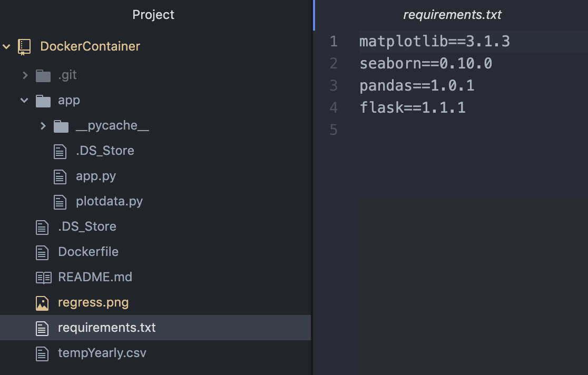Click file icon beside tempYearly.csv

click(42, 353)
